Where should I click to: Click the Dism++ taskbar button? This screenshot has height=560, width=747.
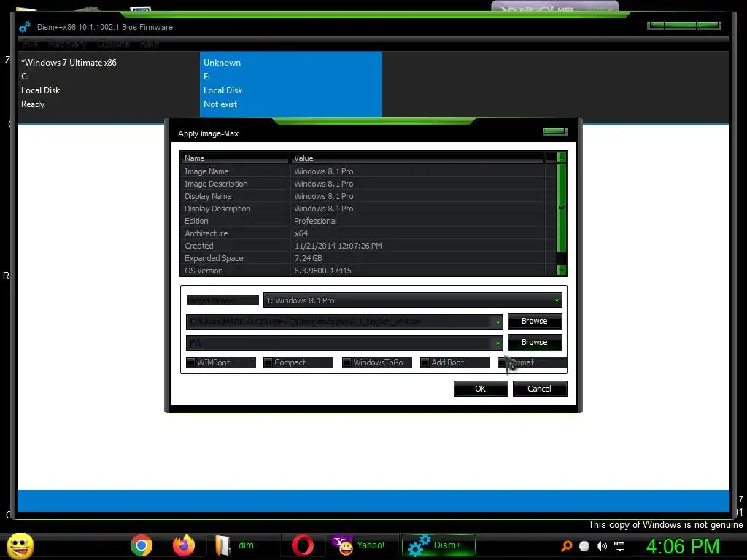[438, 545]
